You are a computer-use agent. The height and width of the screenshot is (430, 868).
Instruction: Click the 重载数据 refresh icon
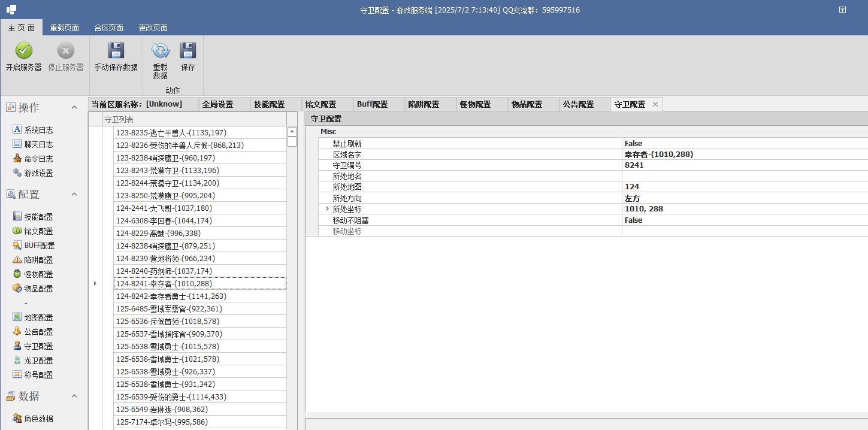160,51
